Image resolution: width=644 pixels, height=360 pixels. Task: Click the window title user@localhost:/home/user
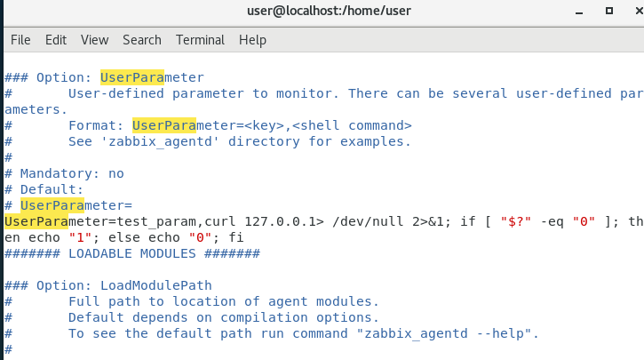point(329,11)
